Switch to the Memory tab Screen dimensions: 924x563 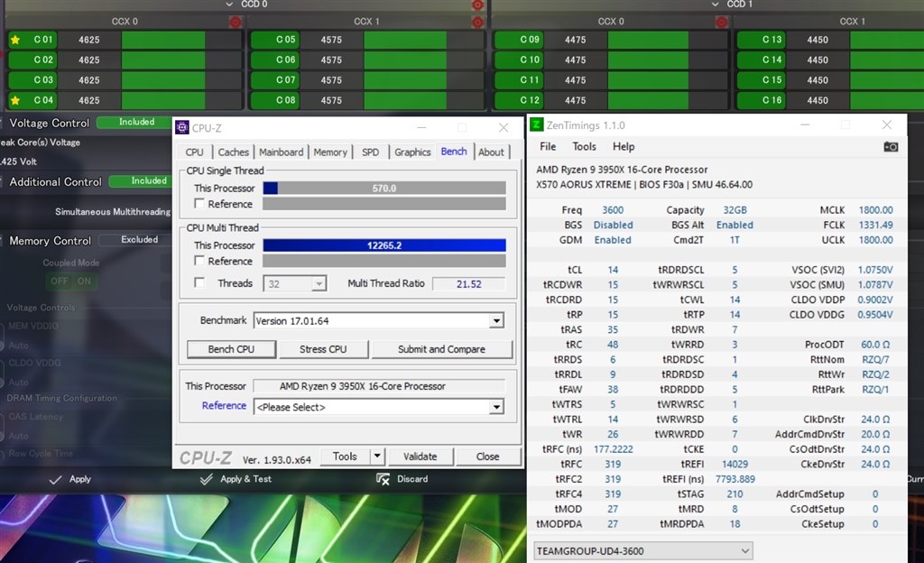[x=330, y=152]
